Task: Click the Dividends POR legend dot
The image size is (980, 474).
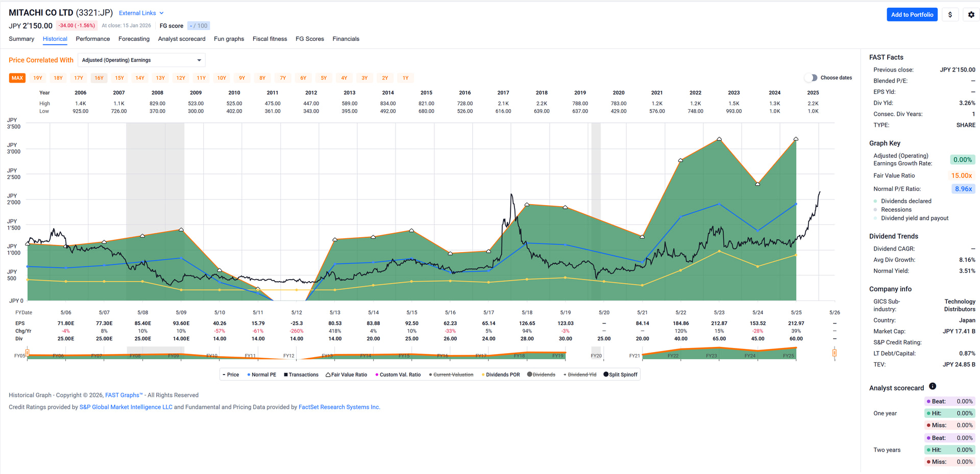Action: tap(483, 375)
